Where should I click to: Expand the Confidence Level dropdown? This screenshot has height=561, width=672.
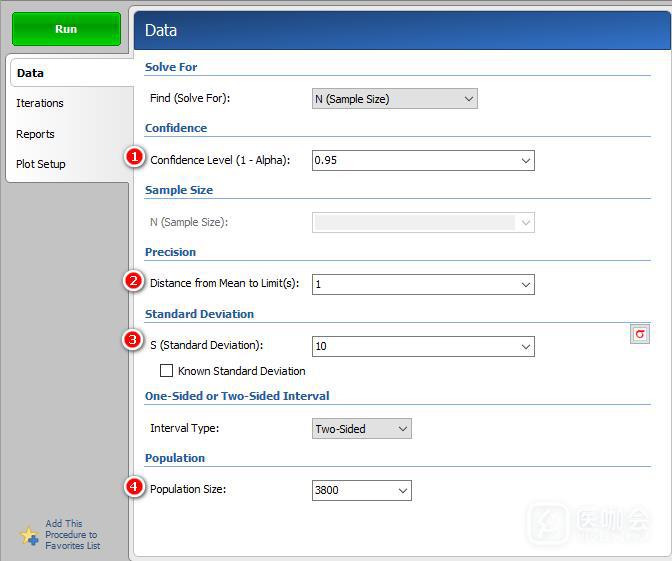coord(525,161)
